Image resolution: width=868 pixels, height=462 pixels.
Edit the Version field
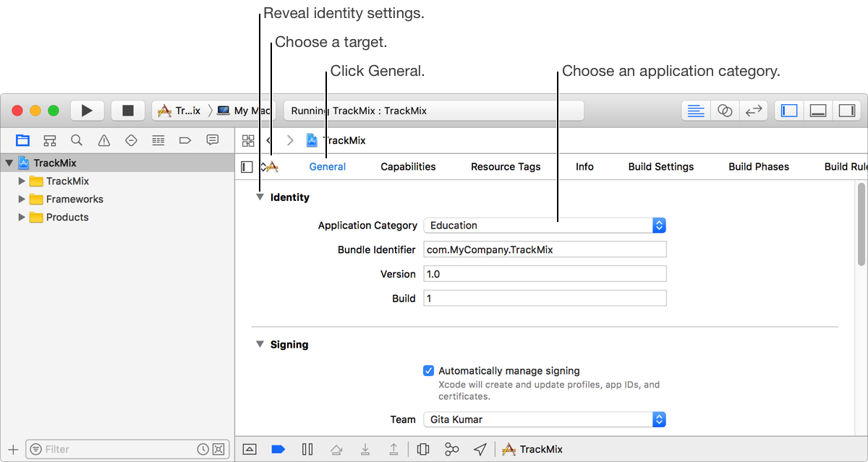545,274
